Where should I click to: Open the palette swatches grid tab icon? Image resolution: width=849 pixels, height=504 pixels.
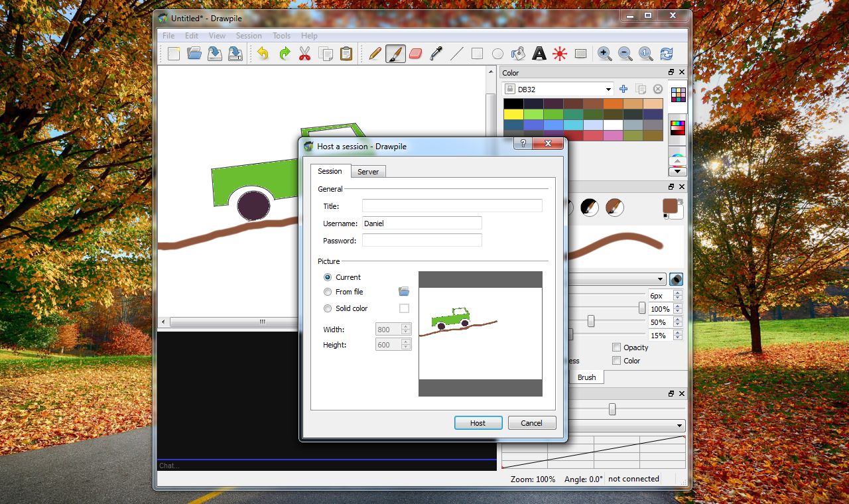point(678,95)
